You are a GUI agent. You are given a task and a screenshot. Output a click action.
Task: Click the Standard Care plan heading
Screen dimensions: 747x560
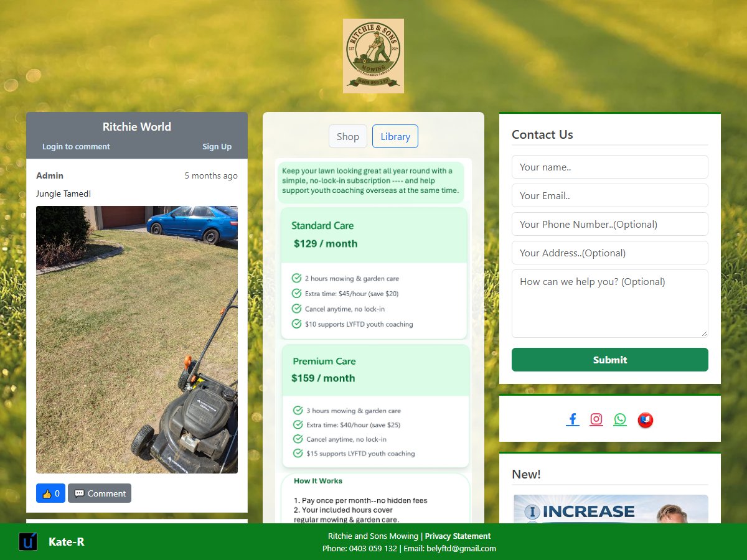click(322, 226)
